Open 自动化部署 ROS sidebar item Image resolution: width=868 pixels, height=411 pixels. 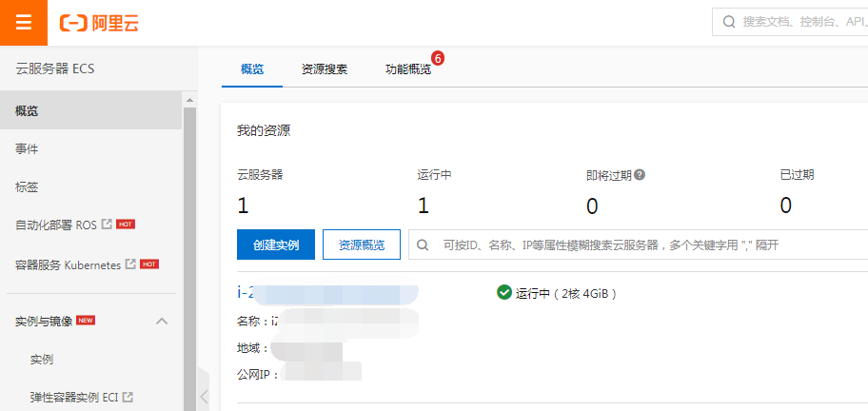tap(55, 225)
